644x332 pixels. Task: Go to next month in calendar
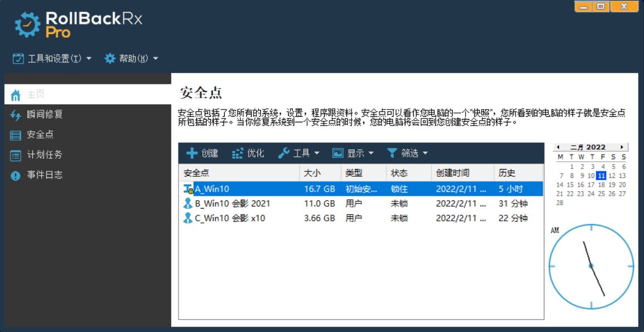[622, 147]
